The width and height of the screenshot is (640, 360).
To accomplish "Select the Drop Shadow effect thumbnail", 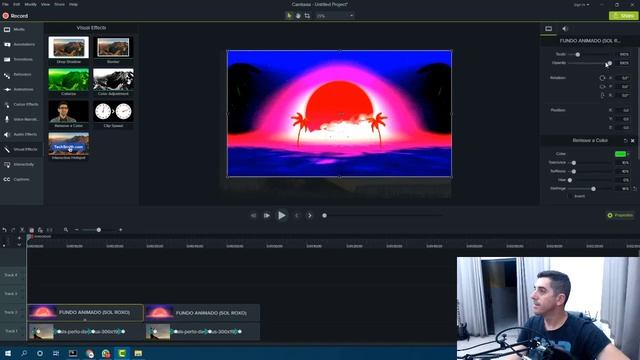I will [69, 47].
